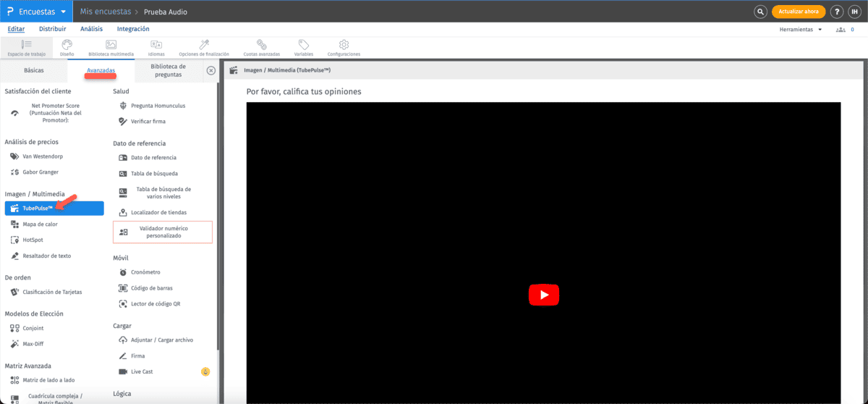Add Net Promoter Score question
Image resolution: width=868 pixels, height=404 pixels.
[56, 113]
